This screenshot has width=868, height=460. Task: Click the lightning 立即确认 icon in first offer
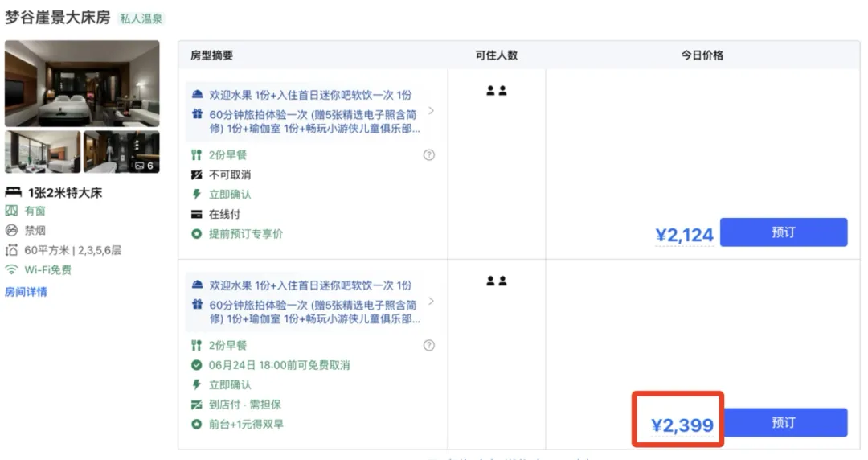[197, 195]
